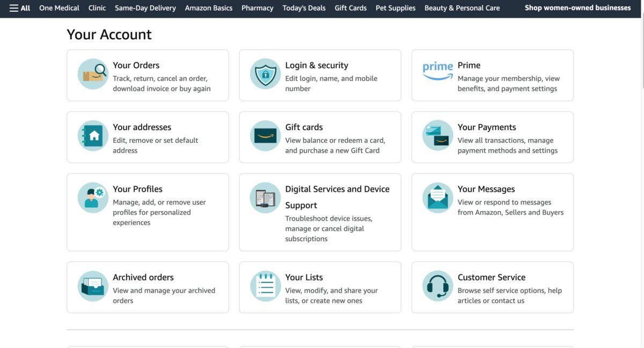Open One Medical in the nav bar
The height and width of the screenshot is (348, 644).
(x=59, y=8)
